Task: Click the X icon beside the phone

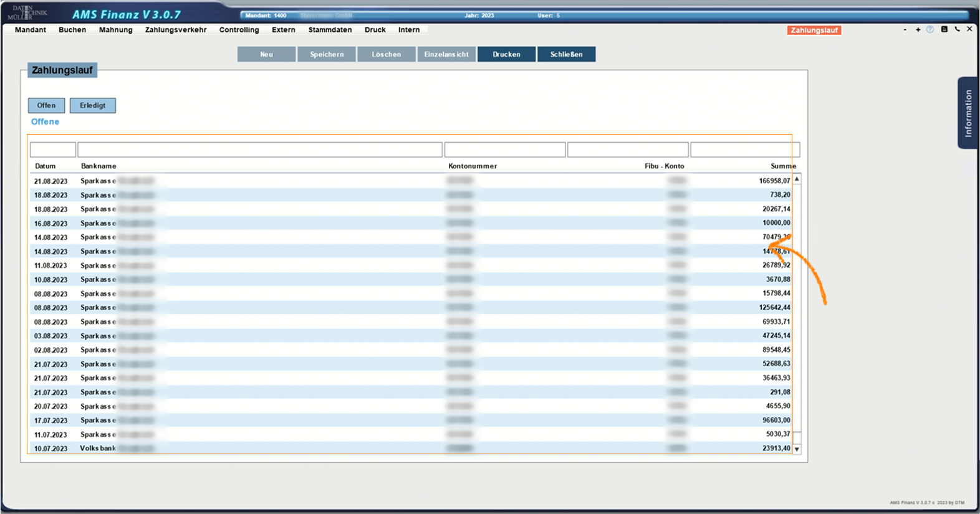Action: click(969, 29)
